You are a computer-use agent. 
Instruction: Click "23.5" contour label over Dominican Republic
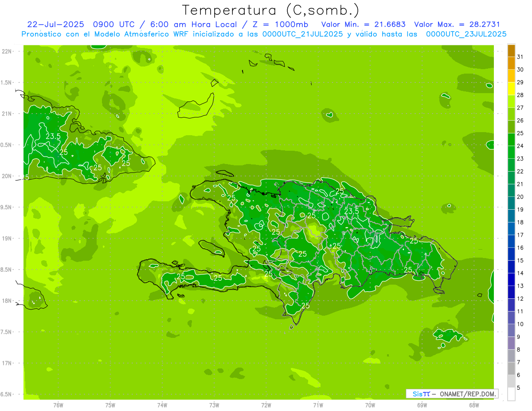351,211
